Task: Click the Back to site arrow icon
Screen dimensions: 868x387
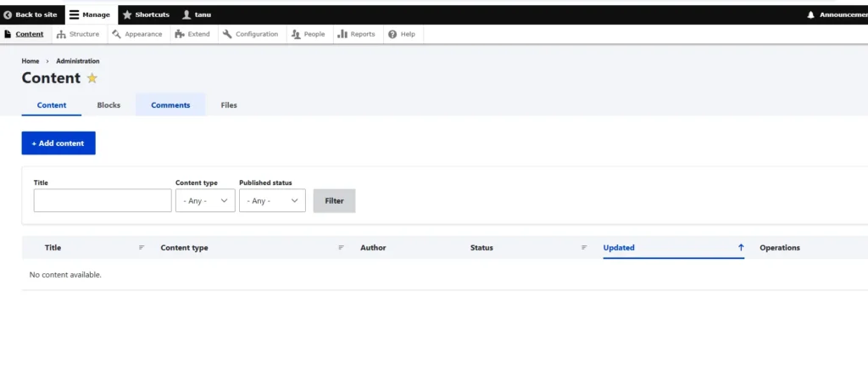Action: pos(8,15)
